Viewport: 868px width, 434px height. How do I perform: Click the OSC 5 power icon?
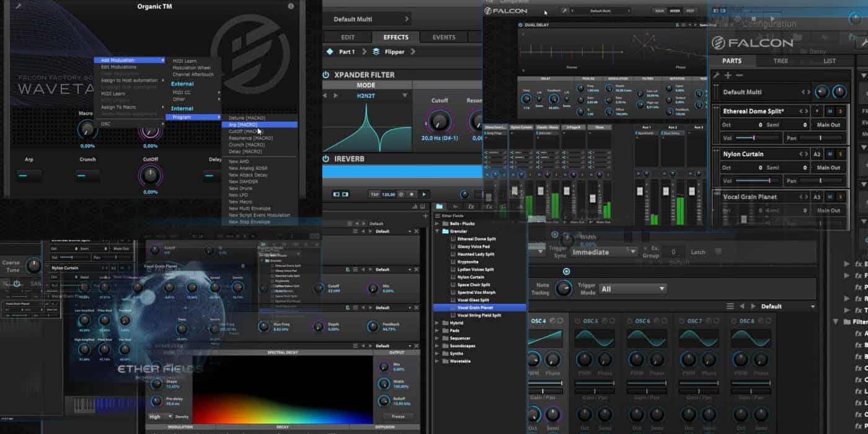click(577, 321)
